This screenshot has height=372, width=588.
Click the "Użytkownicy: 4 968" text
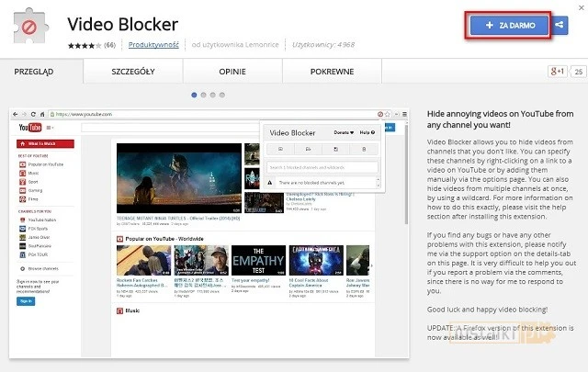click(323, 45)
